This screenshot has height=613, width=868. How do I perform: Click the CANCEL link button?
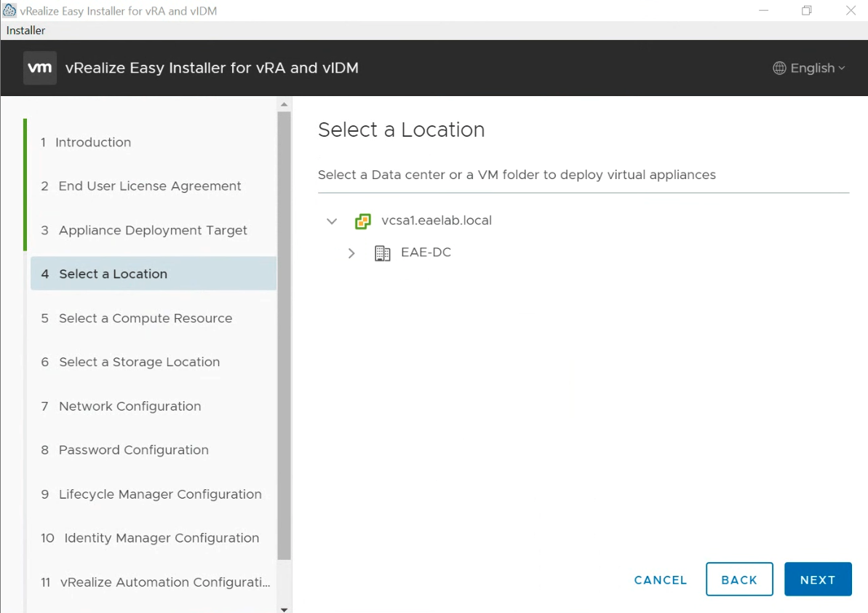660,580
